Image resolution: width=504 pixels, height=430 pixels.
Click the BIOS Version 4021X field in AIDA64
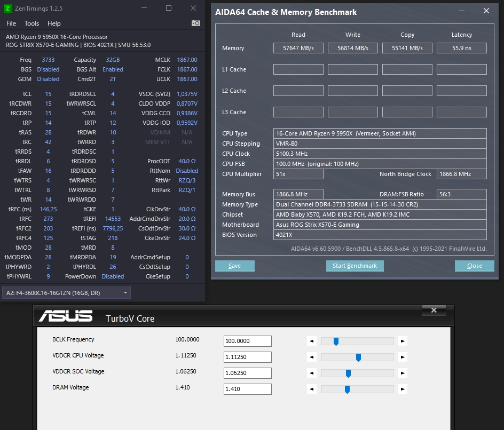point(380,235)
